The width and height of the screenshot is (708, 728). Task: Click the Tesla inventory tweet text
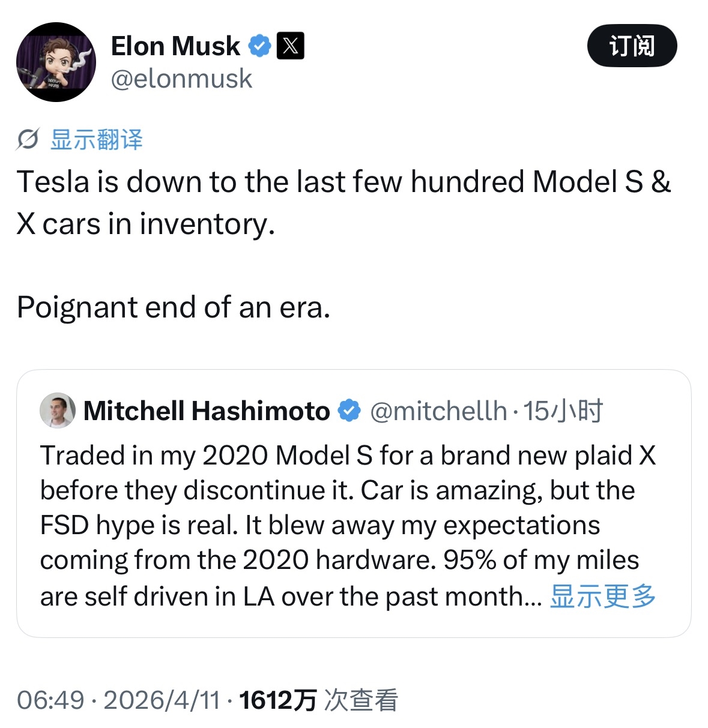pyautogui.click(x=343, y=202)
